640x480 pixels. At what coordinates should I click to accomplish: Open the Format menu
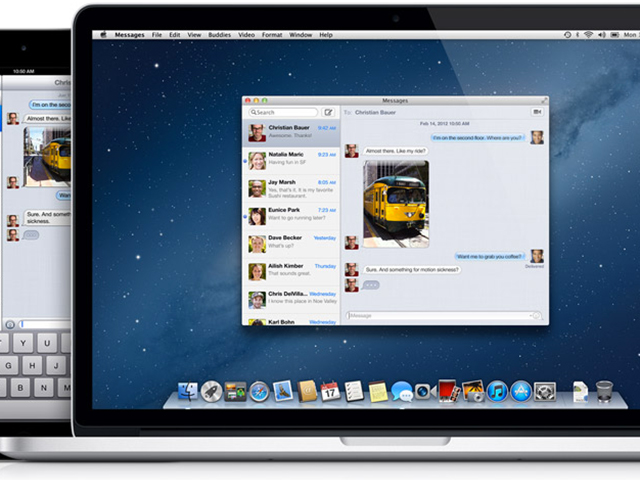[x=272, y=35]
